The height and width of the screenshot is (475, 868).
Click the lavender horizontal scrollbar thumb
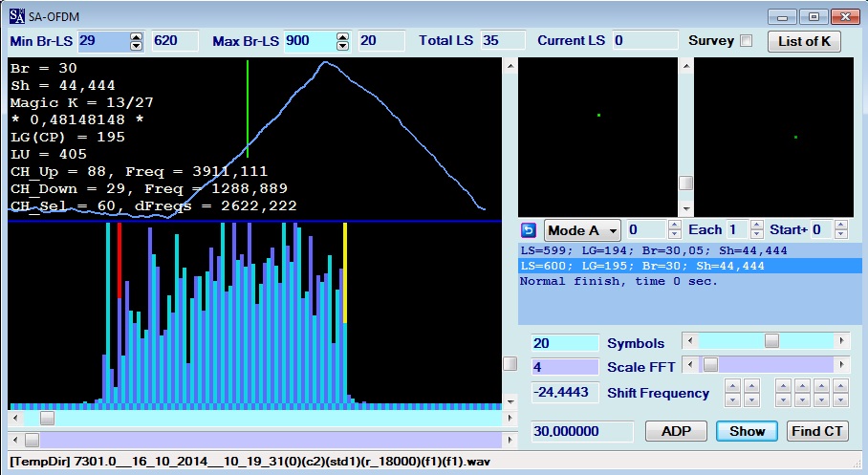click(x=33, y=441)
